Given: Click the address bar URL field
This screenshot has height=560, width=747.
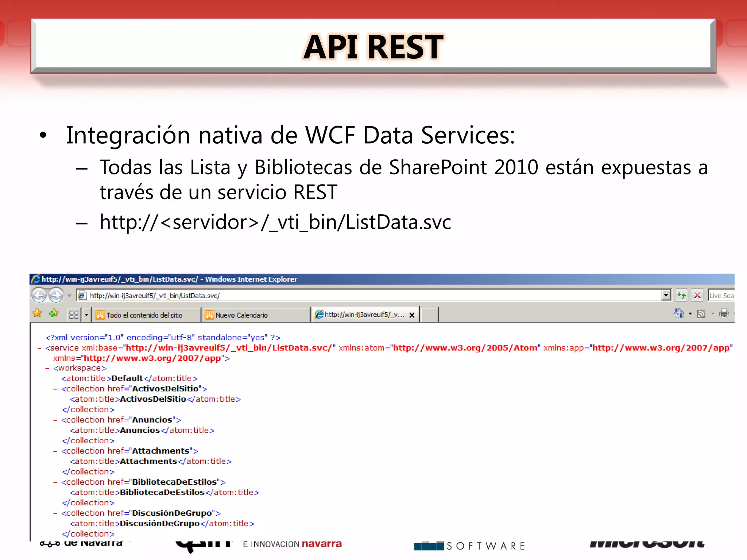Looking at the screenshot, I should (x=368, y=296).
